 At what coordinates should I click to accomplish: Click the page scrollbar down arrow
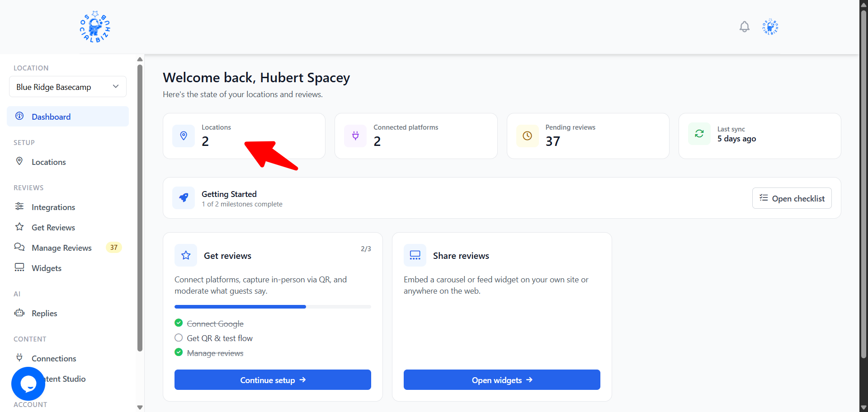(x=864, y=407)
